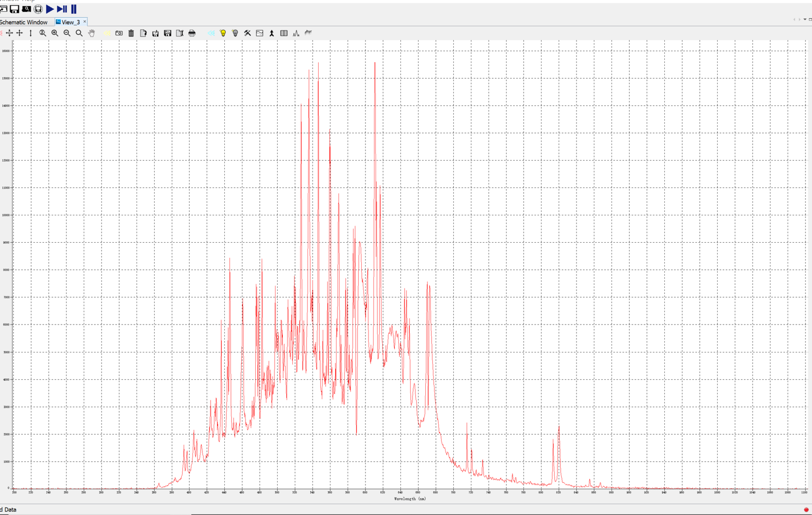
Task: Click the yellow double-arrow rewind icon
Action: click(107, 33)
